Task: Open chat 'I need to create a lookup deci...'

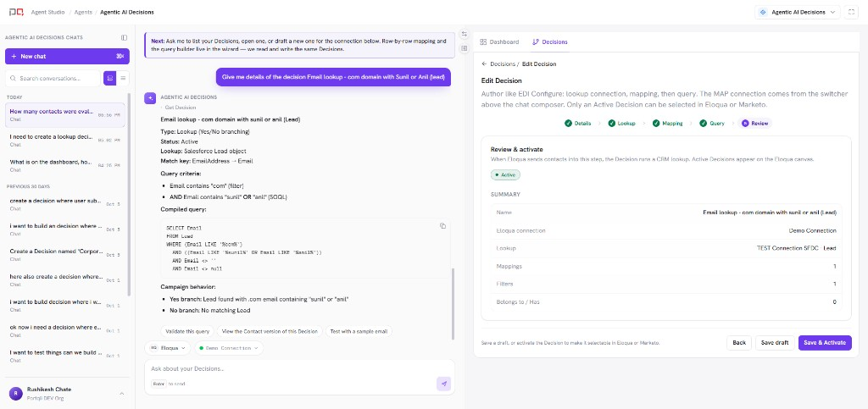Action: coord(64,140)
